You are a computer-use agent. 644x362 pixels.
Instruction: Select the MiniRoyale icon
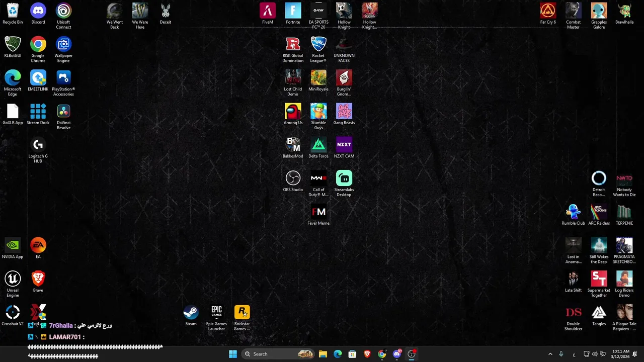(318, 81)
